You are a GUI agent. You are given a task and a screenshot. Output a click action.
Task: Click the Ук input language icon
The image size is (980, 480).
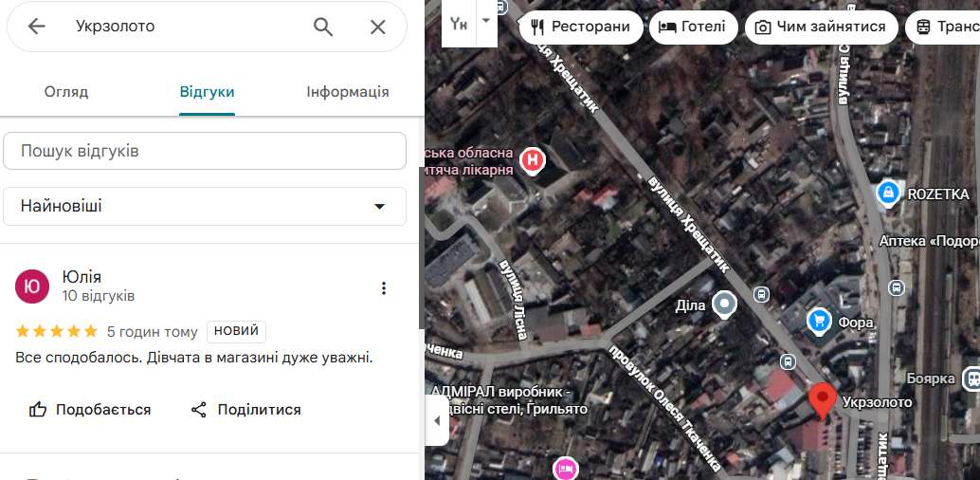[459, 24]
